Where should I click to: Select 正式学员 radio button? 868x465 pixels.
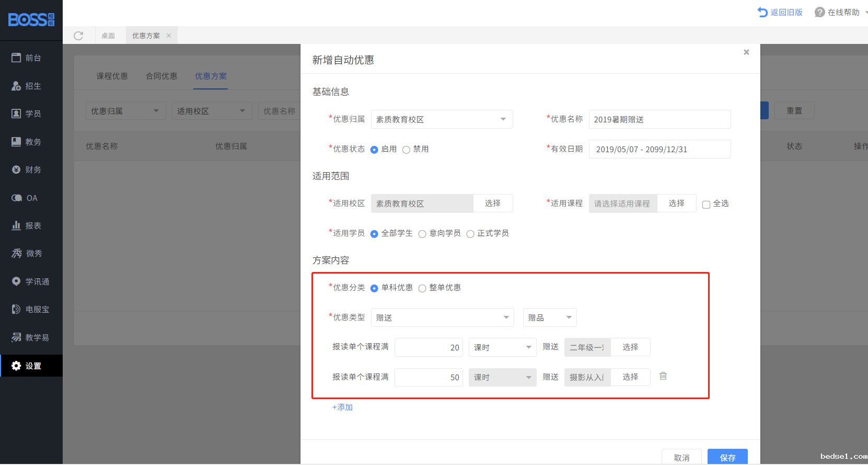[x=470, y=234]
